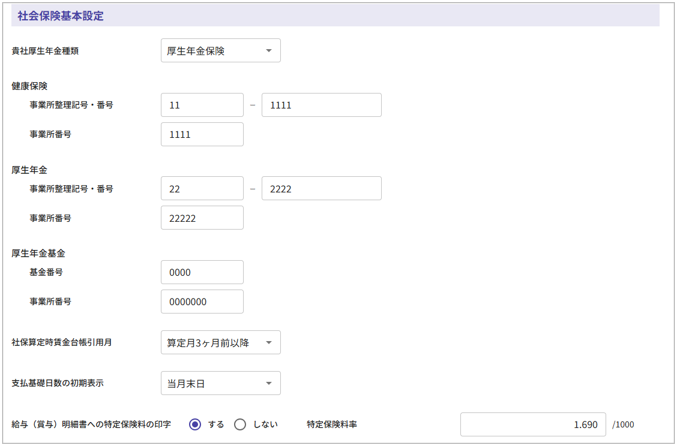The height and width of the screenshot is (446, 677).
Task: Click the しない label text
Action: click(x=265, y=425)
